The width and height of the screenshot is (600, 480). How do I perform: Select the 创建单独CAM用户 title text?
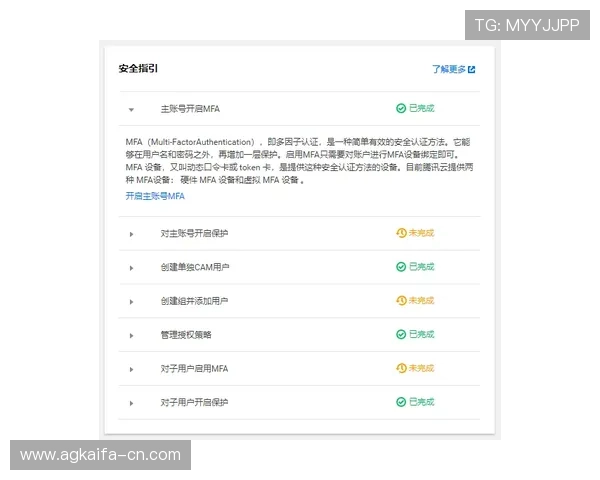pos(195,267)
